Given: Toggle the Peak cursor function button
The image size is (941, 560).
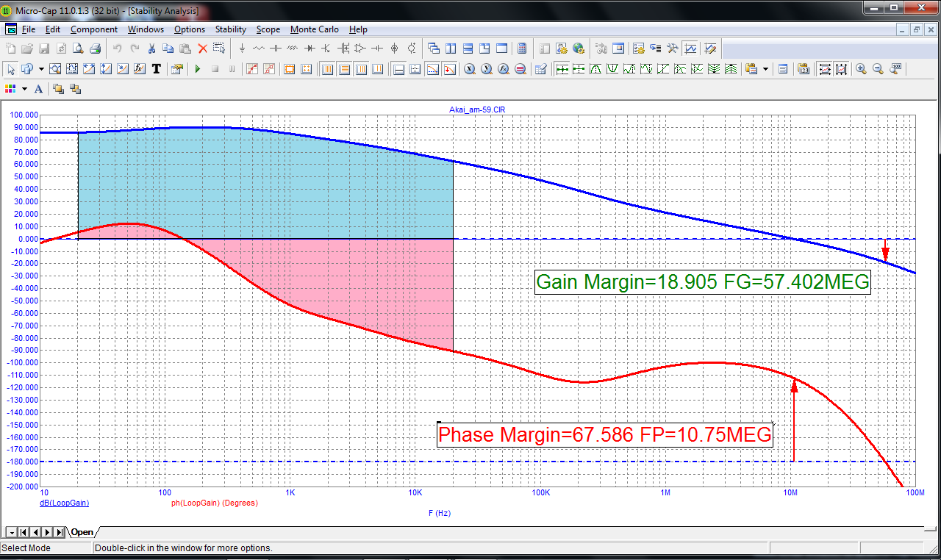Looking at the screenshot, I should pos(595,69).
